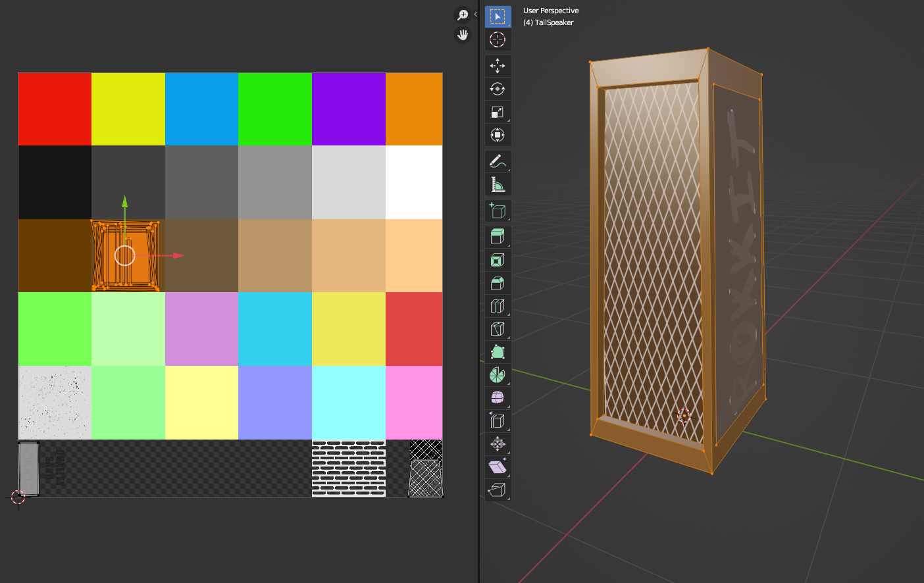Pick the Edge Slide tool
The width and height of the screenshot is (924, 583).
coord(498,420)
